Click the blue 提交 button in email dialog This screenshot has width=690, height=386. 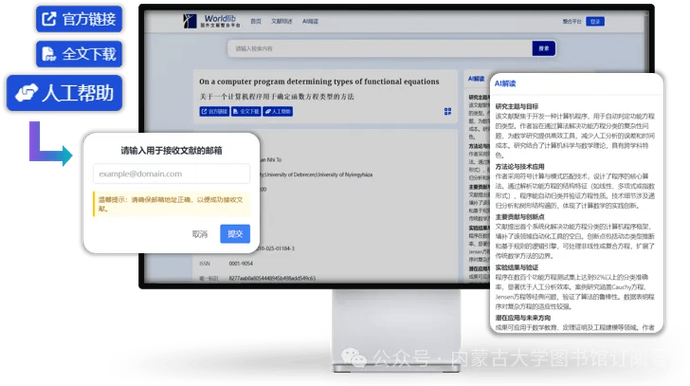point(235,234)
